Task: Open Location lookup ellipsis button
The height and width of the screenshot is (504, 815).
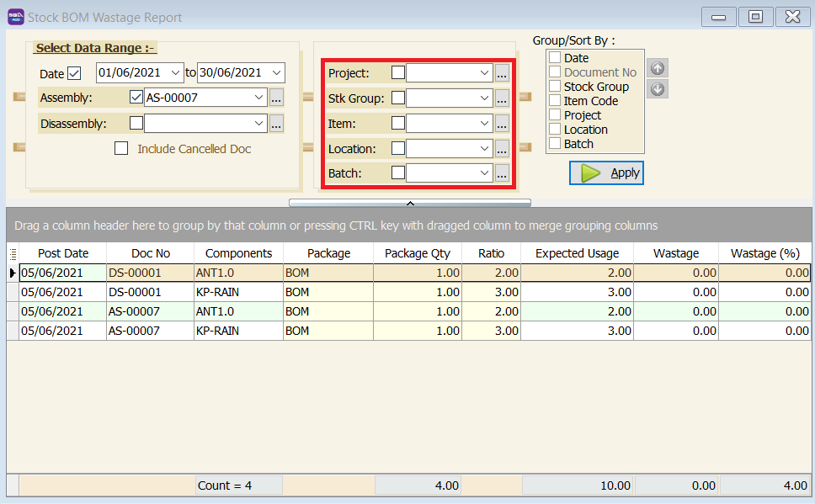Action: [x=502, y=149]
